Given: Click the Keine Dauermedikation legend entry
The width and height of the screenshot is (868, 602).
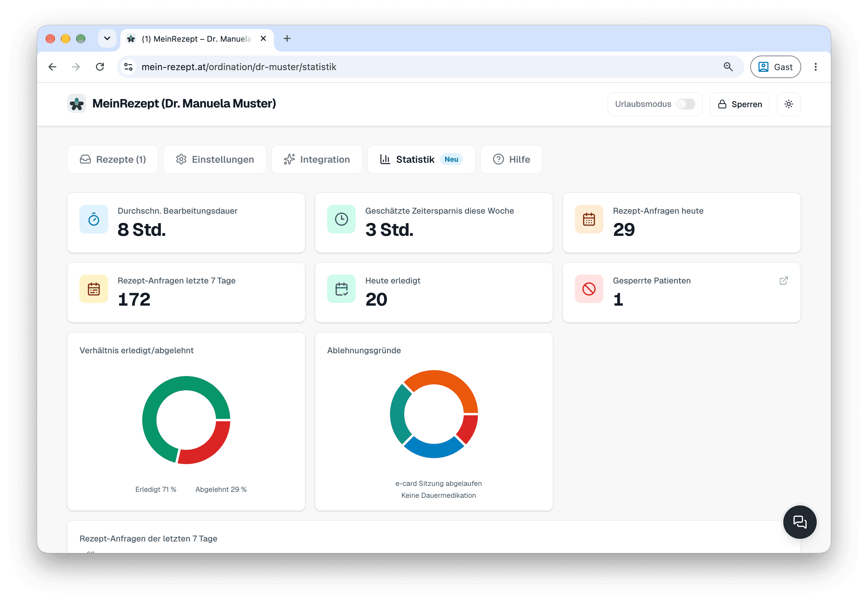Looking at the screenshot, I should [x=438, y=495].
